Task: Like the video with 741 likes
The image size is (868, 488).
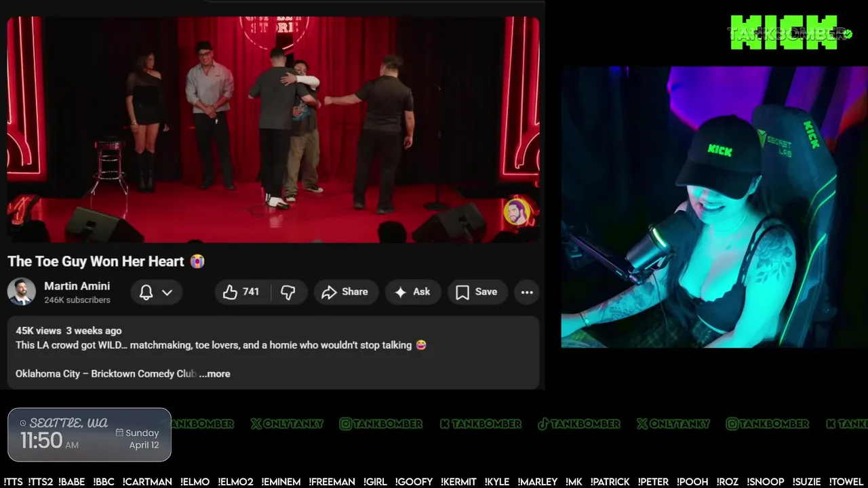Action: (242, 292)
